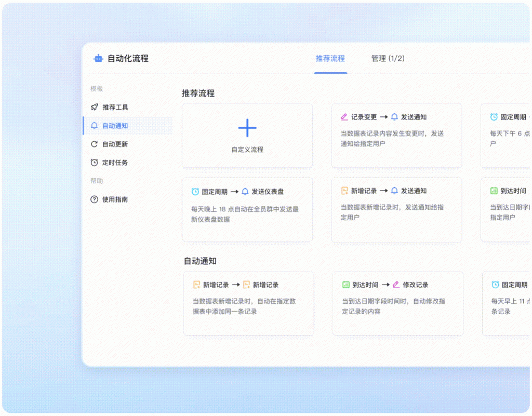532x416 pixels.
Task: Click the question mark icon for 使用指南
Action: [x=94, y=199]
